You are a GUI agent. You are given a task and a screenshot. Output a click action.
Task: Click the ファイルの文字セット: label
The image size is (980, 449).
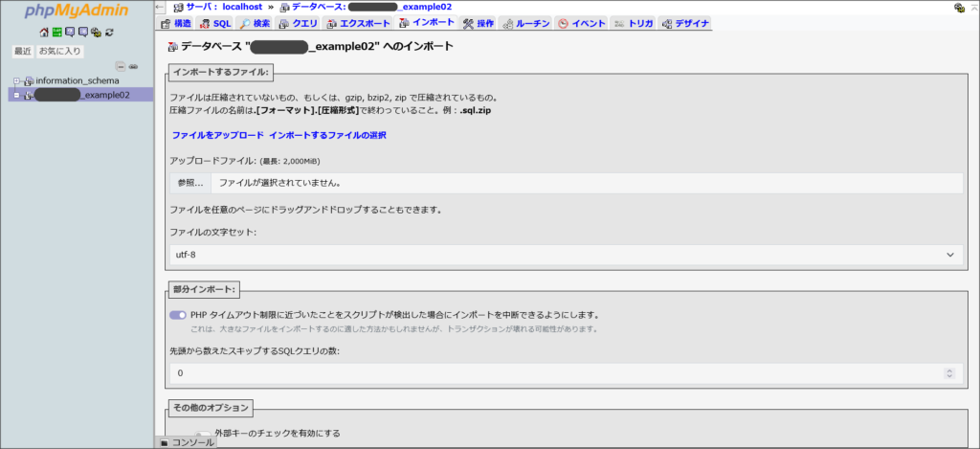[213, 232]
